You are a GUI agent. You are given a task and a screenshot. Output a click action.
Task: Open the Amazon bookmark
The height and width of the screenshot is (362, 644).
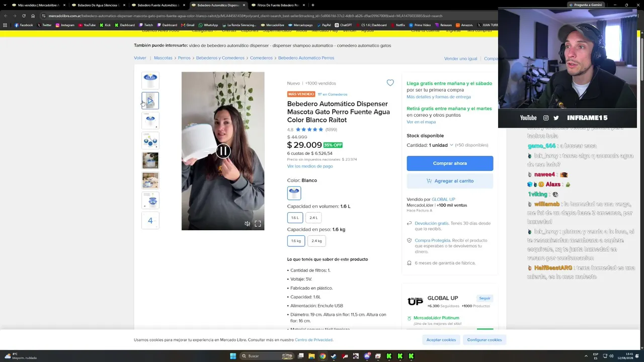tap(464, 25)
